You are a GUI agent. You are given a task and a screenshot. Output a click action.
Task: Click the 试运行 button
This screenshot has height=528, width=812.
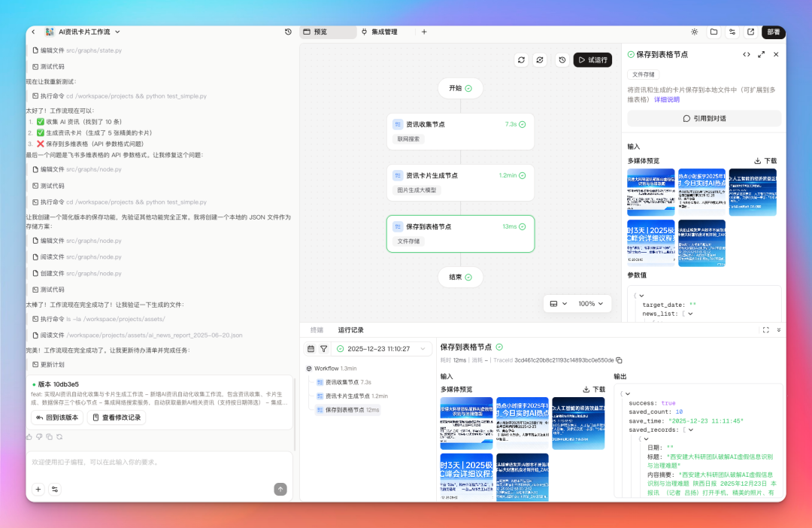592,60
